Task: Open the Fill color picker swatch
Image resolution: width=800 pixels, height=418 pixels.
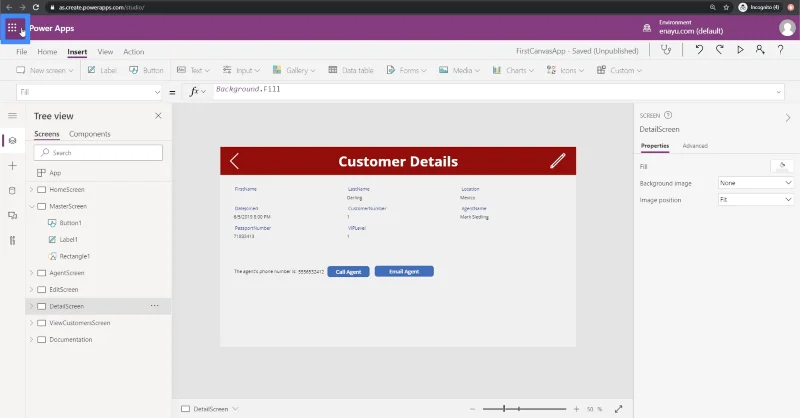Action: 782,166
